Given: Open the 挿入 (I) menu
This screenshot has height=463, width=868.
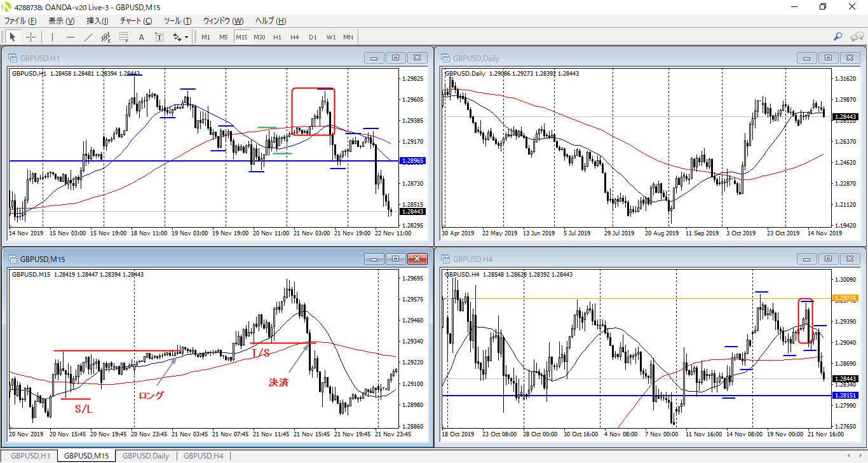Looking at the screenshot, I should pyautogui.click(x=97, y=21).
